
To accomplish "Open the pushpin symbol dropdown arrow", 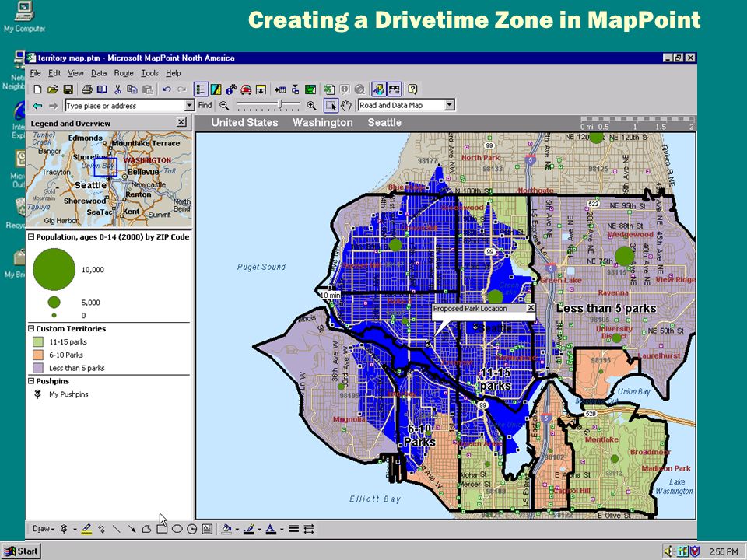I will click(x=75, y=530).
